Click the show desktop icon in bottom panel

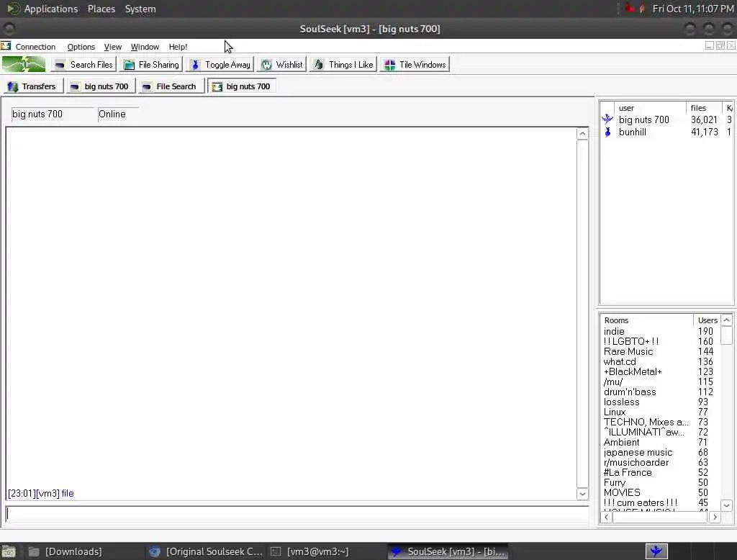(x=9, y=551)
